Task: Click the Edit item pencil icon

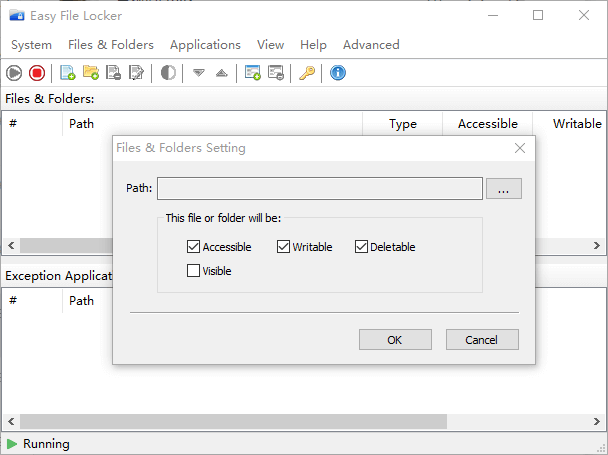Action: (x=137, y=72)
